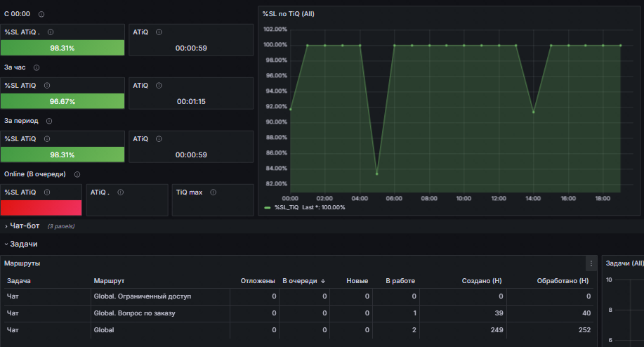The width and height of the screenshot is (644, 347).
Task: Open the Маршруты panel three-dot menu
Action: tap(591, 263)
